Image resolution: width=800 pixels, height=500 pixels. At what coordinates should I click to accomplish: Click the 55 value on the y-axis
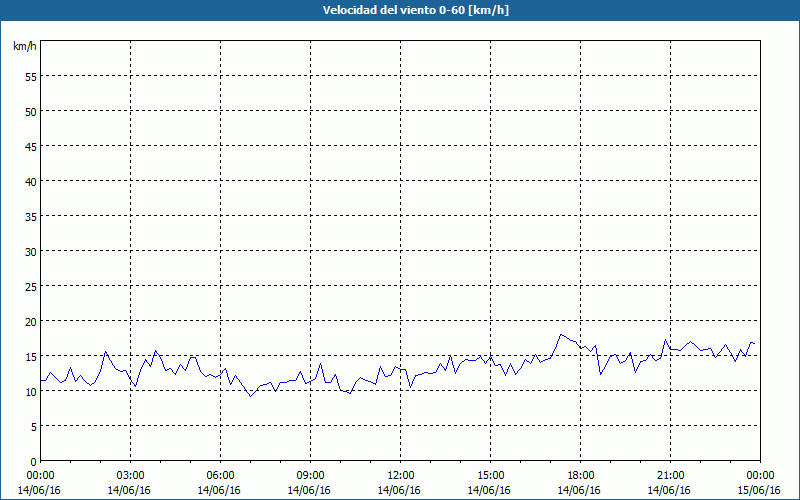click(x=31, y=77)
